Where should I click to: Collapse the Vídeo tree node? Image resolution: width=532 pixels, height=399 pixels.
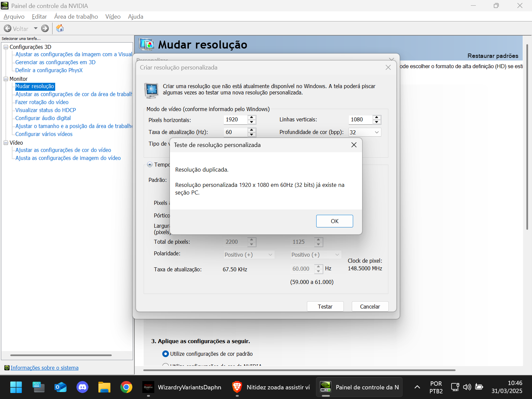point(6,143)
